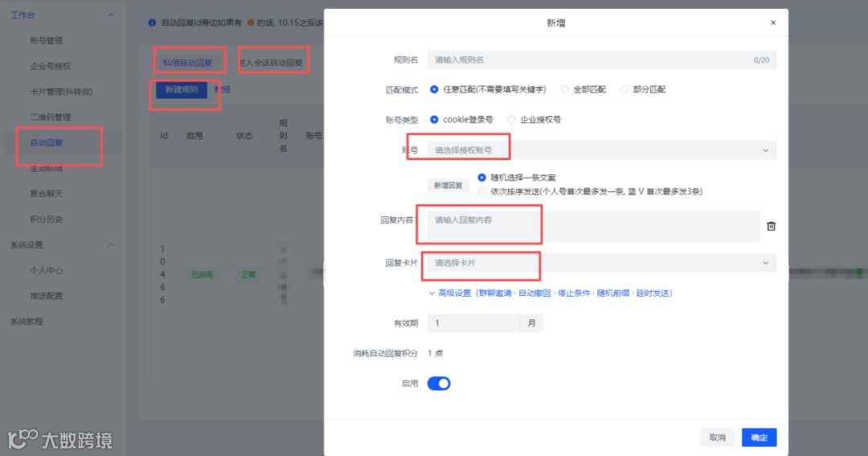The width and height of the screenshot is (868, 456).
Task: Click the 状态 column header
Action: (x=244, y=136)
